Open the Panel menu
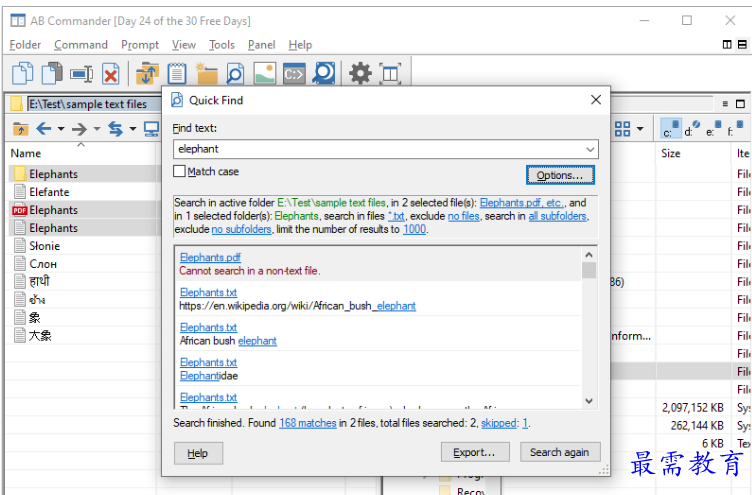The width and height of the screenshot is (752, 495). pyautogui.click(x=261, y=45)
